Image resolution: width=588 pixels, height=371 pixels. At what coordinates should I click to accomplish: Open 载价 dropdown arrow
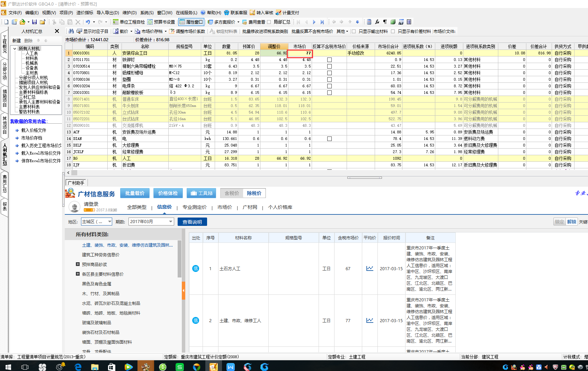click(x=131, y=31)
